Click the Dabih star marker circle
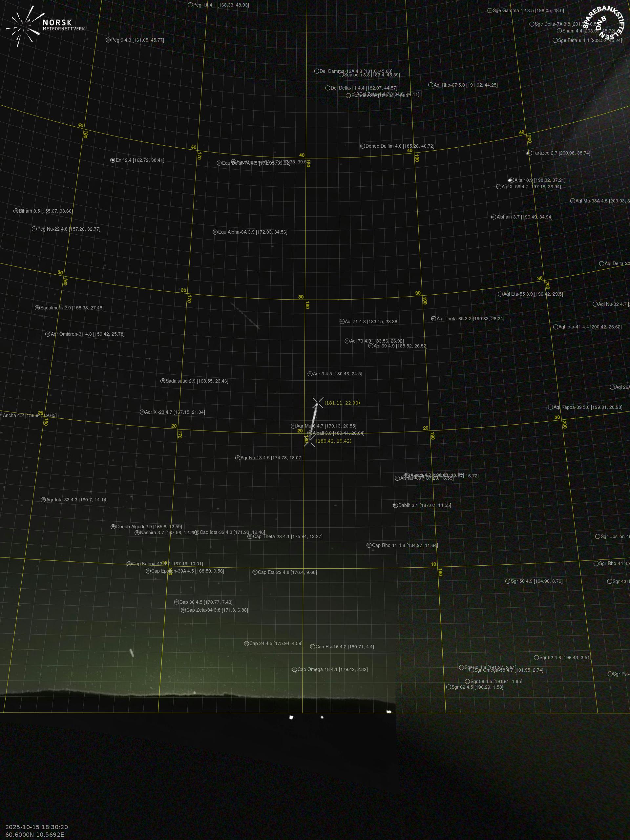Image resolution: width=630 pixels, height=840 pixels. pyautogui.click(x=395, y=505)
